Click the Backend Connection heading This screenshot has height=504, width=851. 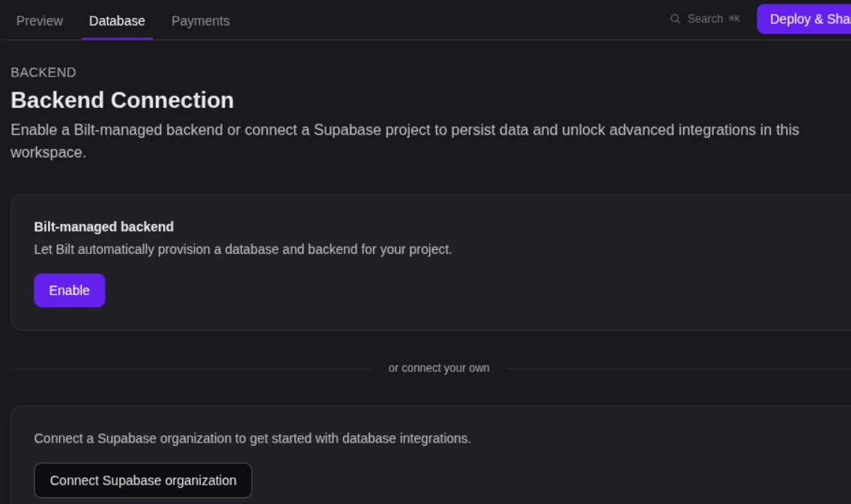click(122, 100)
